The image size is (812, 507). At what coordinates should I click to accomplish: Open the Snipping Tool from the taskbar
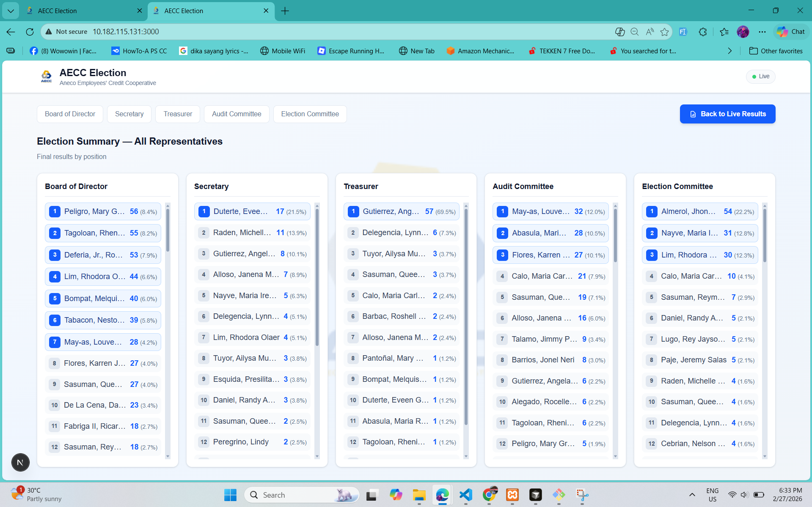[583, 494]
